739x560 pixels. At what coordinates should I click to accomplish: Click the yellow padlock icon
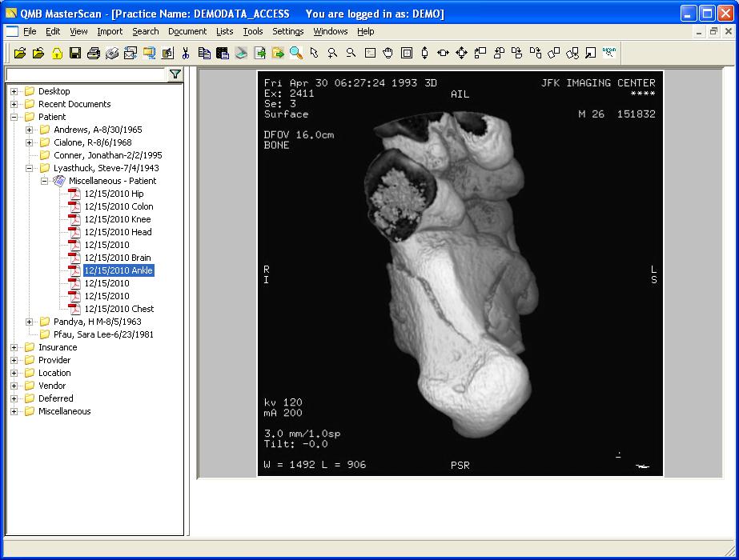[57, 54]
